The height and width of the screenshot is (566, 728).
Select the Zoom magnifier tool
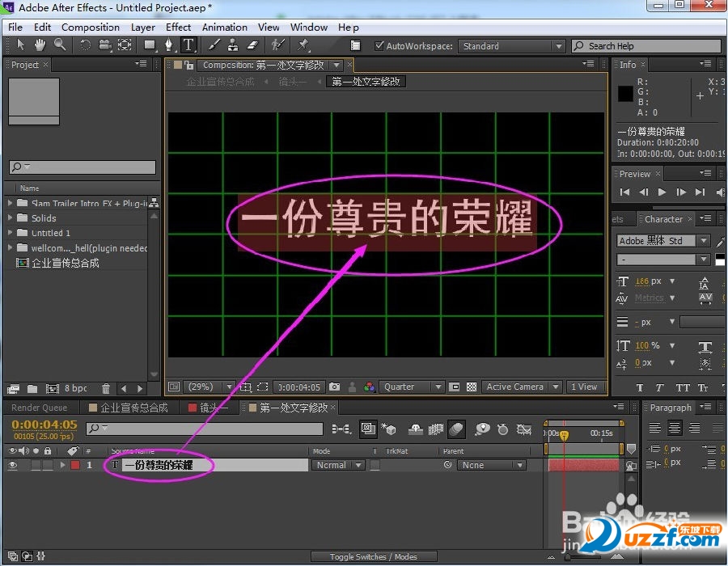click(x=60, y=45)
